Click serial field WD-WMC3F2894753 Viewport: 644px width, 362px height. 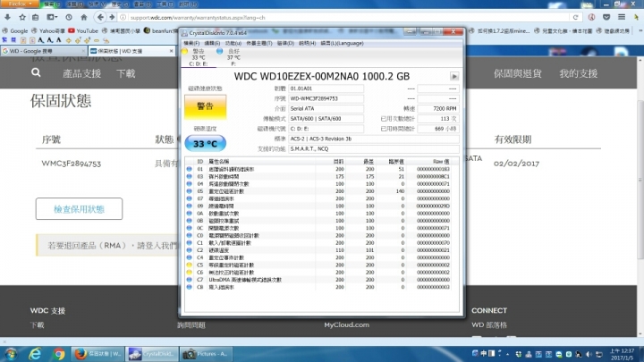click(326, 98)
